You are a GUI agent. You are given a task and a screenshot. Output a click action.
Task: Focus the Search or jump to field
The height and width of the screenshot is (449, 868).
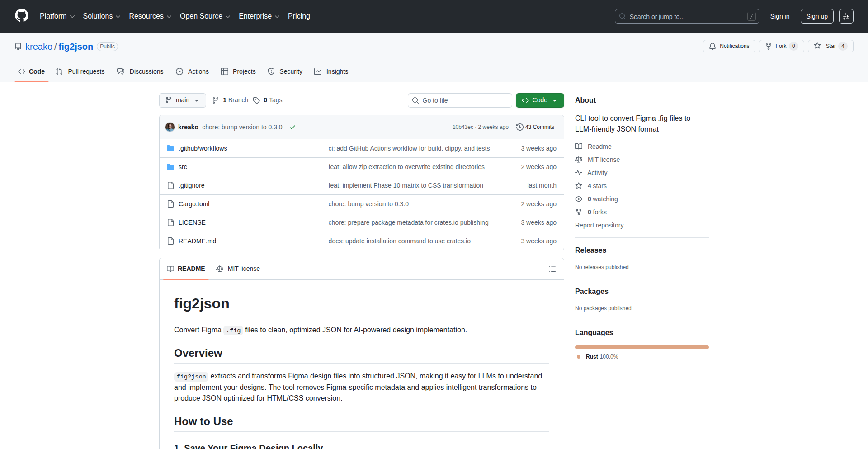pos(687,16)
